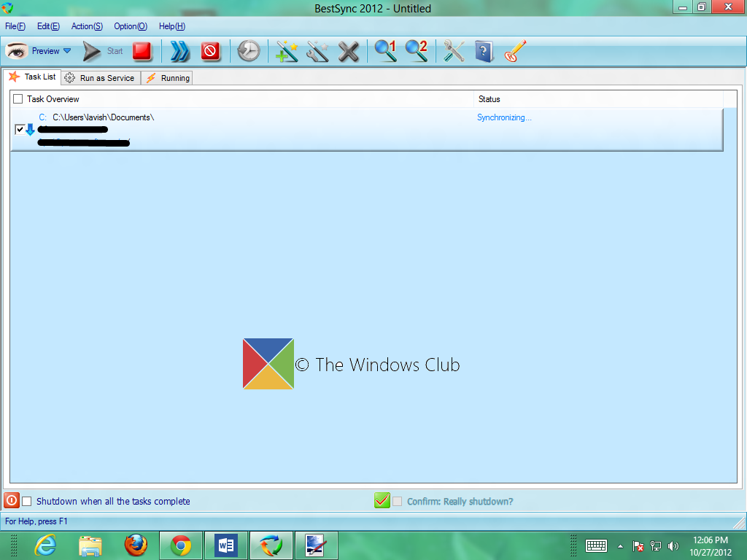Click the Action Center flag icon
The image size is (747, 560).
(638, 546)
